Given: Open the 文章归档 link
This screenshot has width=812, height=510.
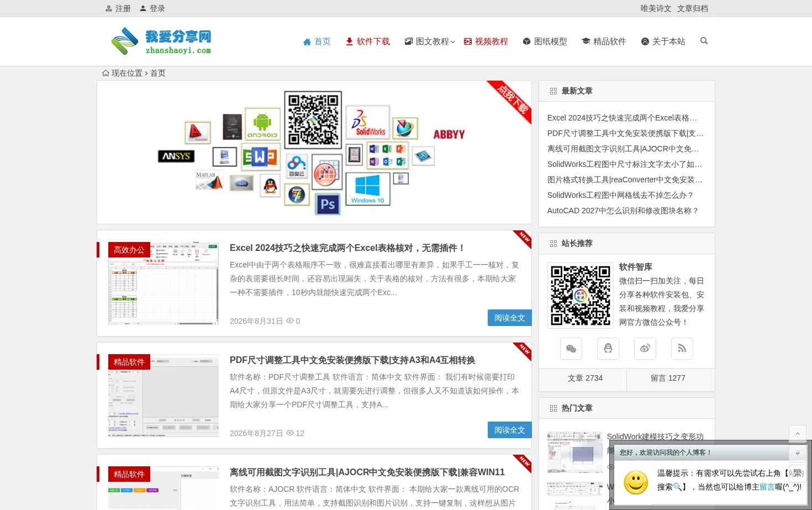Looking at the screenshot, I should pos(693,8).
